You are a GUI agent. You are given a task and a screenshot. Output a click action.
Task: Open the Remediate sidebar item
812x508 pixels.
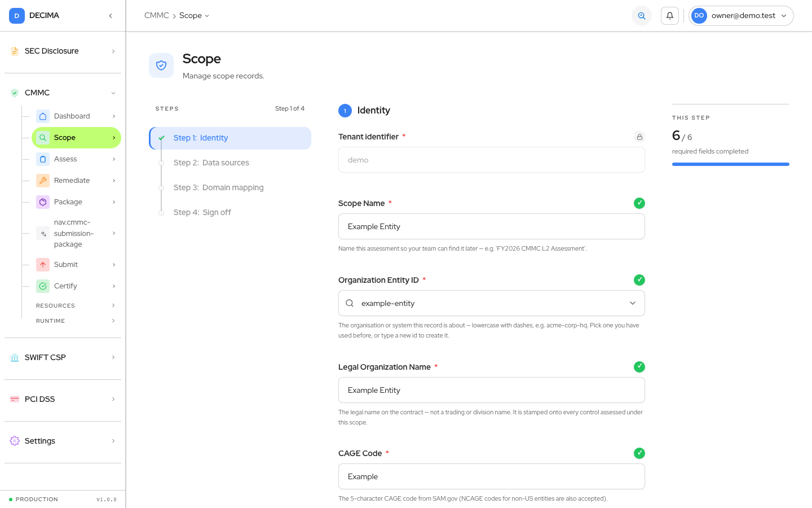click(76, 181)
